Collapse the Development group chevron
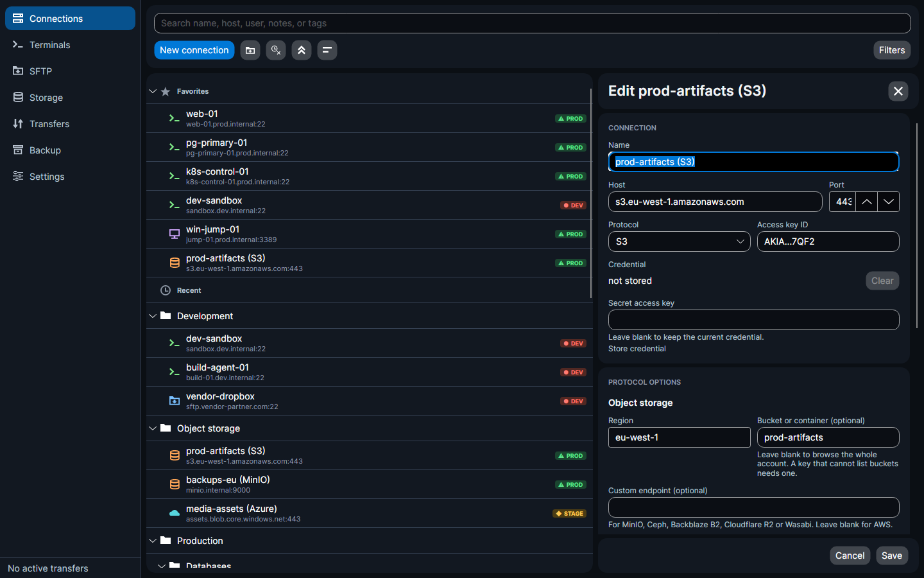Screen dimensions: 924x578 [153, 316]
